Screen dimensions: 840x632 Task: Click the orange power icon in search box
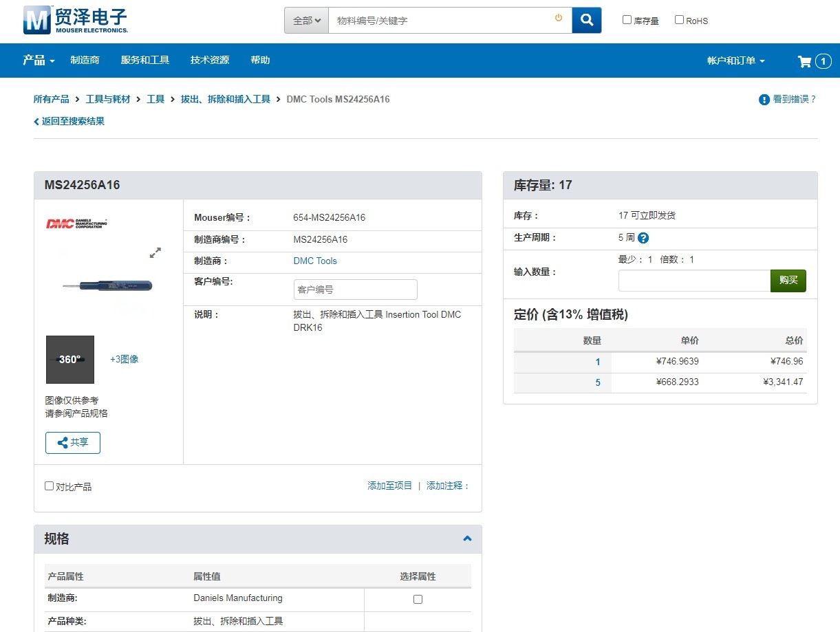[559, 19]
